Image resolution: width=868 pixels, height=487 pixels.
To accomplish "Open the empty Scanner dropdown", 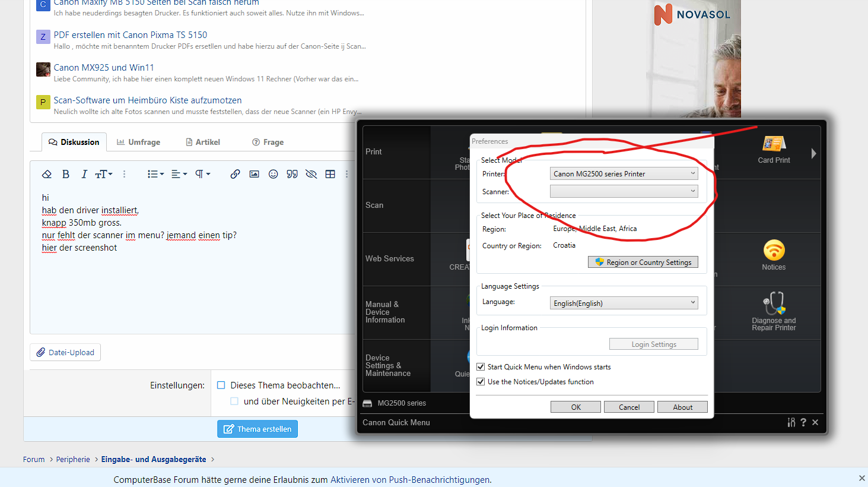I will pyautogui.click(x=624, y=191).
